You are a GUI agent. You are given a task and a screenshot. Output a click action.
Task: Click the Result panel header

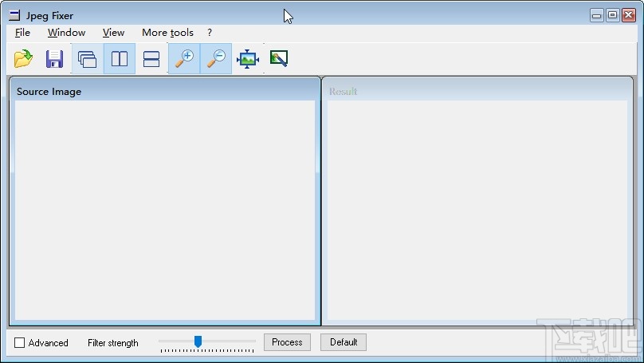pyautogui.click(x=477, y=91)
